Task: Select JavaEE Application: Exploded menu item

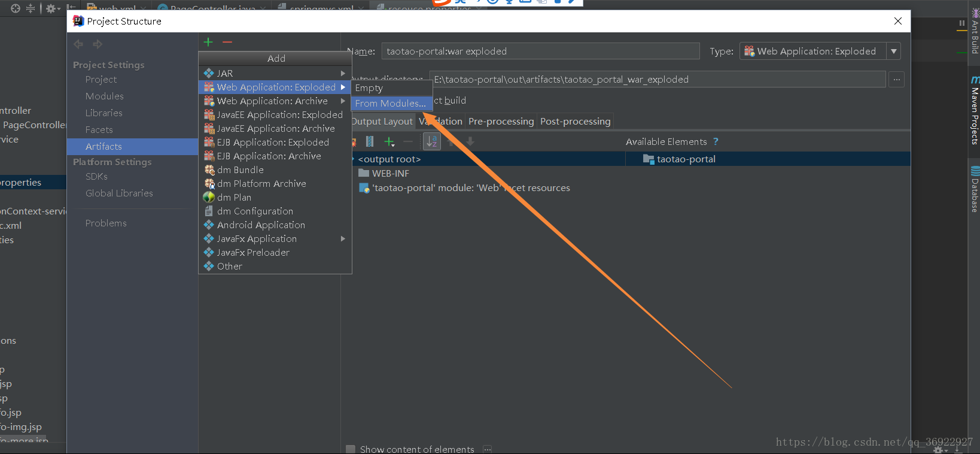Action: tap(275, 114)
